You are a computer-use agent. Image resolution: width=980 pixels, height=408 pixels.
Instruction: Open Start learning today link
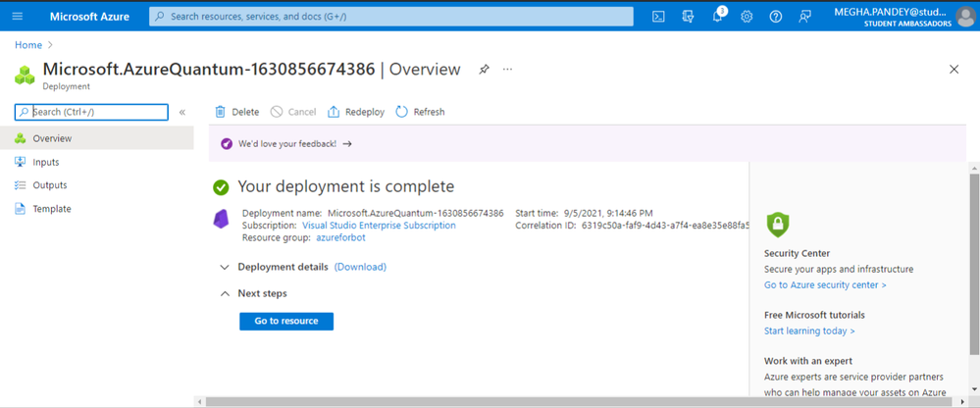tap(809, 331)
